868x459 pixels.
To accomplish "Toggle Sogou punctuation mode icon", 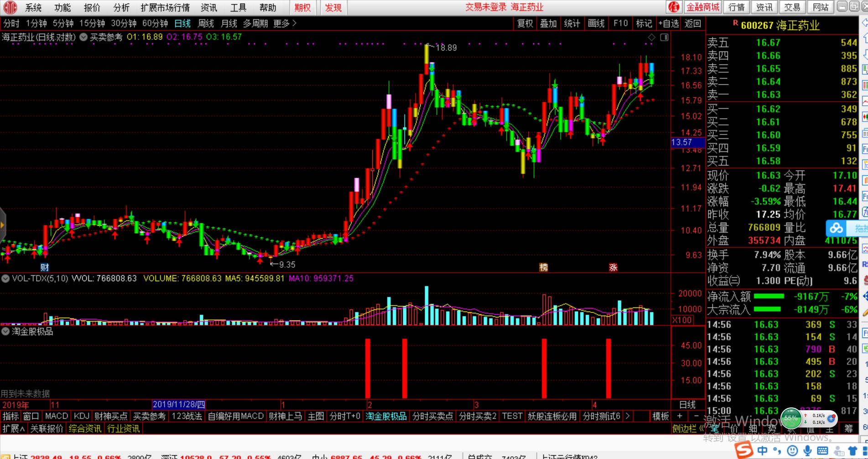I will pos(777,451).
